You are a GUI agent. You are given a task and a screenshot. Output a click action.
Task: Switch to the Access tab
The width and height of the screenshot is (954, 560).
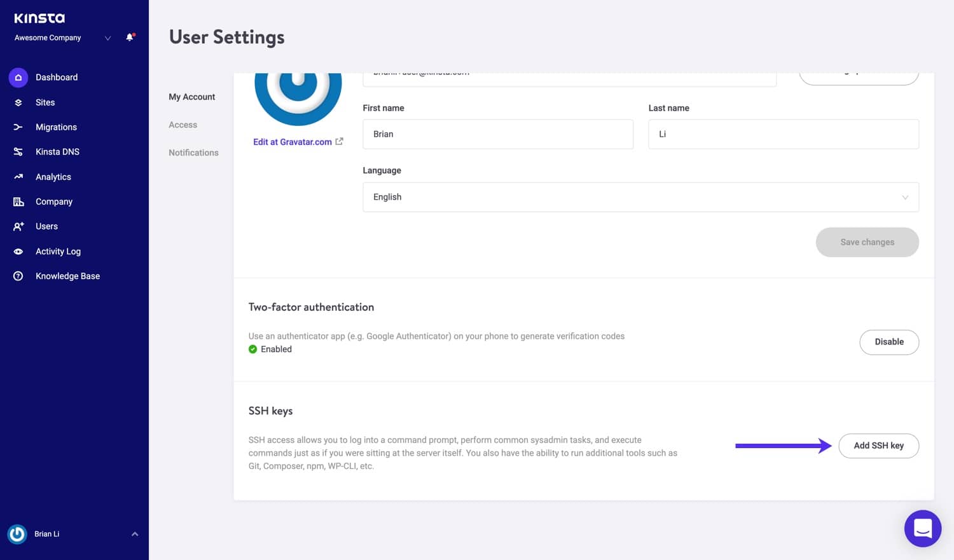(183, 125)
